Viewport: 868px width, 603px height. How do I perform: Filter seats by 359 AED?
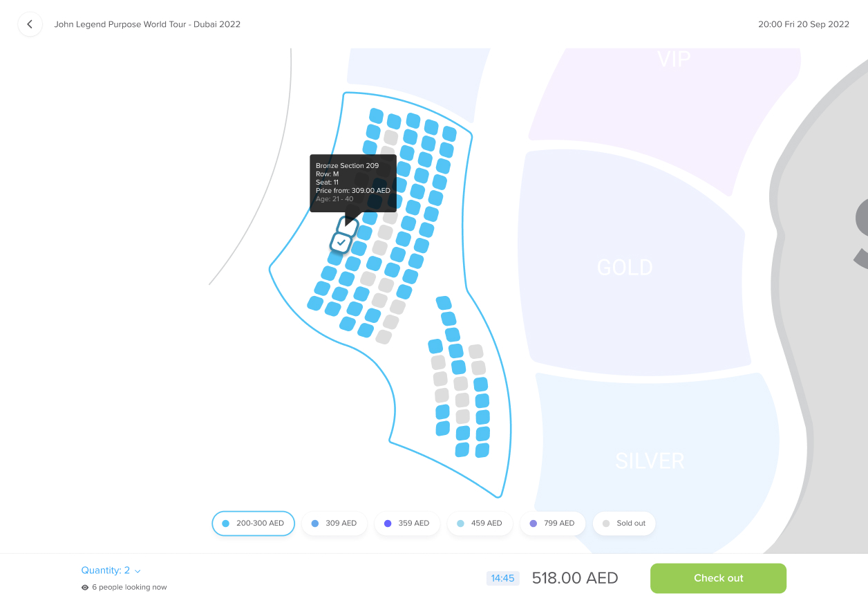point(406,523)
